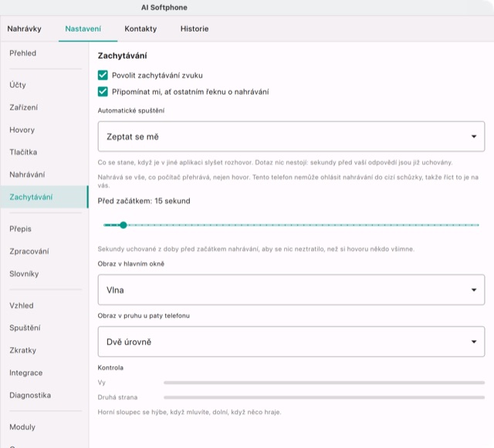This screenshot has width=494, height=448.
Task: Click the Sekundy uchované description text
Action: (x=255, y=249)
